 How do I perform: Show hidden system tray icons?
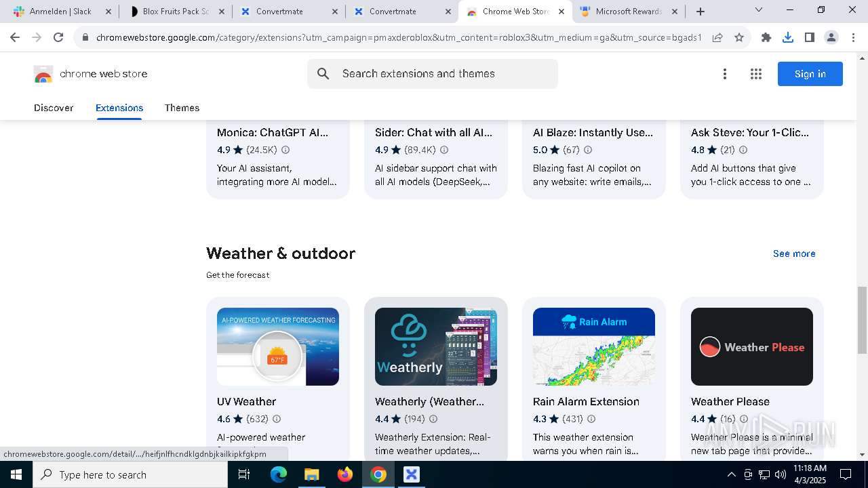(731, 474)
